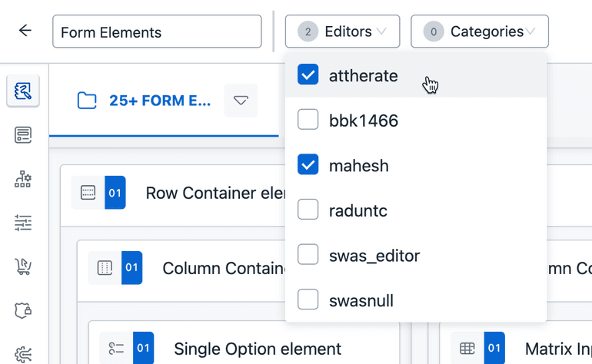Open the shield lock security icon
Screen dimensions: 592x364
[x=23, y=310]
